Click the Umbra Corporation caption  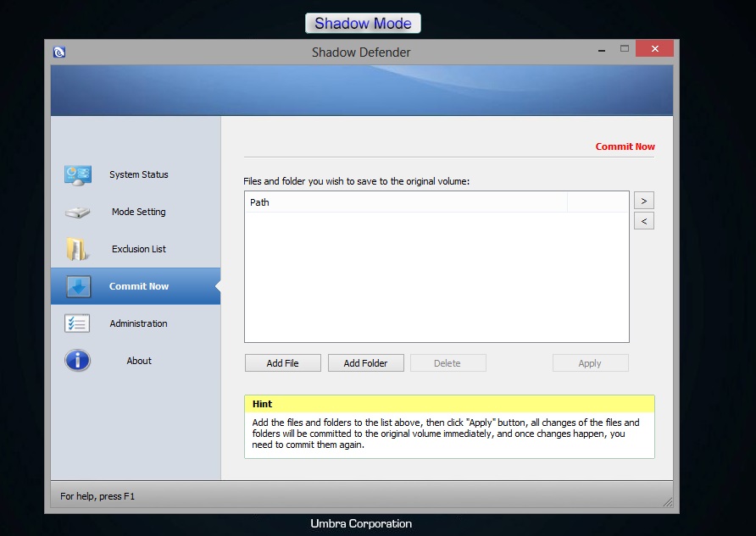361,523
